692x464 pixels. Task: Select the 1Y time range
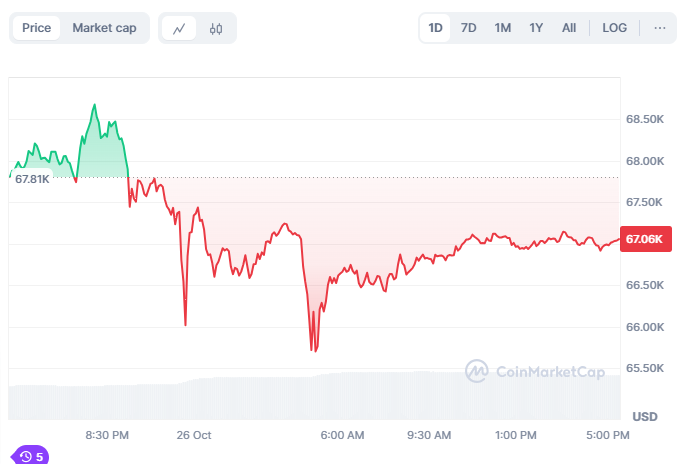coord(536,28)
